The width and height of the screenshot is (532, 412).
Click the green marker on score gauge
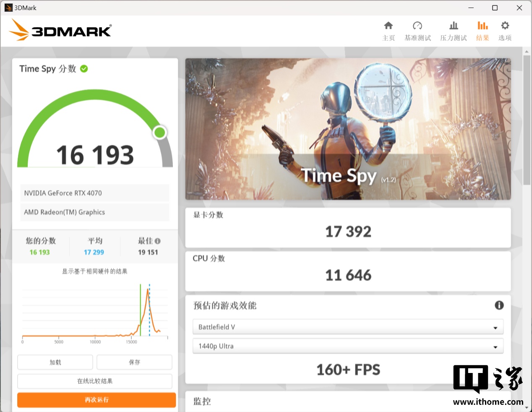pos(159,133)
